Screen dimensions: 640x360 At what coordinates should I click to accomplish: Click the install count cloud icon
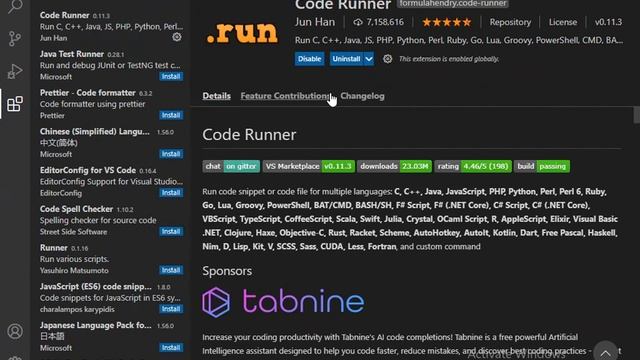(x=358, y=22)
